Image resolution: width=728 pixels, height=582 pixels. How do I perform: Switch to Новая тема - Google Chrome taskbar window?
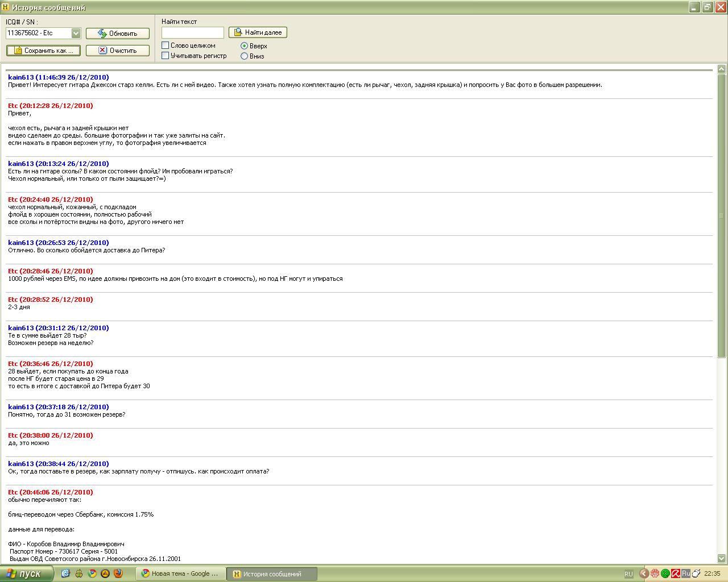[181, 574]
